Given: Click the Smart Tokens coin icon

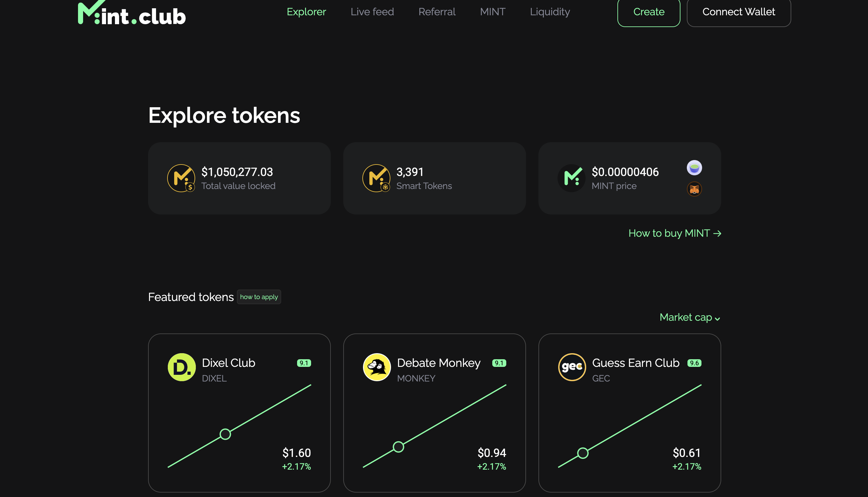Looking at the screenshot, I should (376, 178).
